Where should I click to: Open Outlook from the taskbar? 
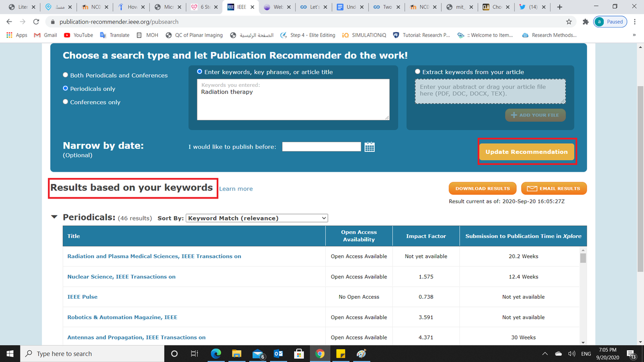tap(279, 353)
